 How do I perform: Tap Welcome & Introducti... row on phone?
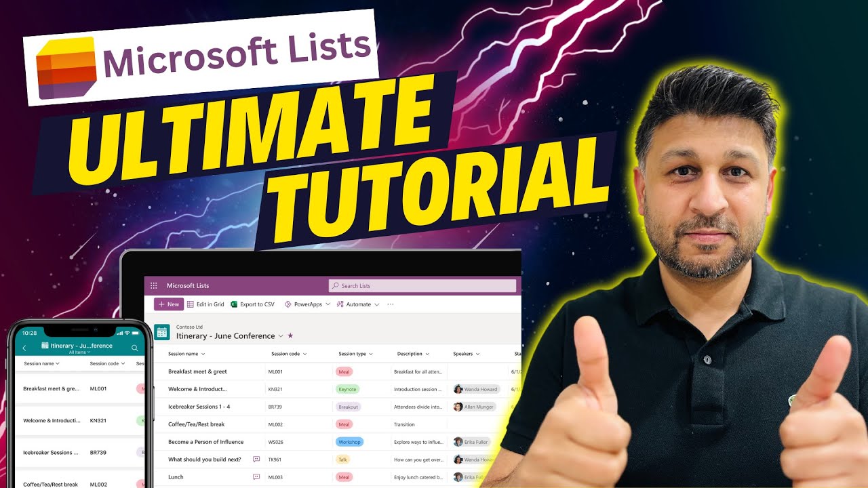pyautogui.click(x=80, y=420)
